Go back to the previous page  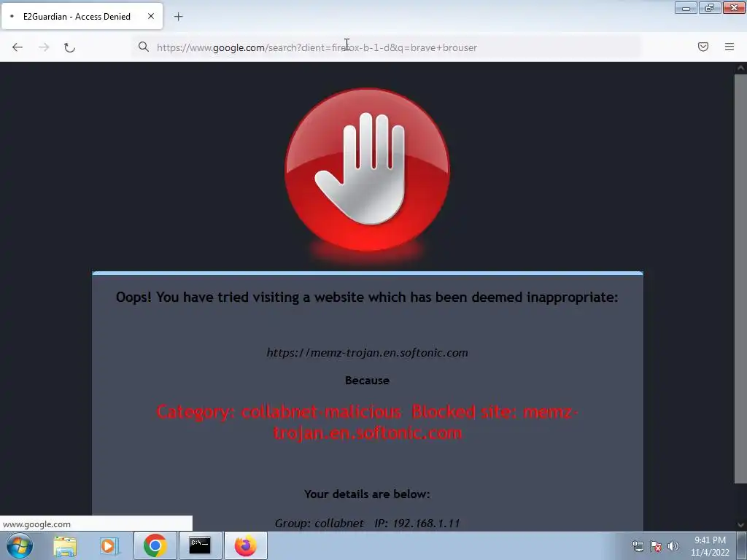tap(18, 47)
